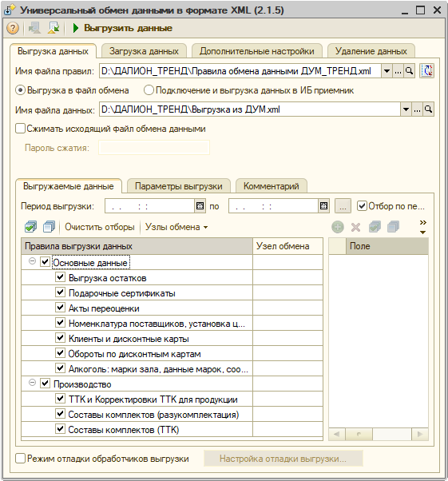Toggle Режим отладки обработчиков выгрузки checkbox
The image size is (448, 481).
[x=20, y=459]
